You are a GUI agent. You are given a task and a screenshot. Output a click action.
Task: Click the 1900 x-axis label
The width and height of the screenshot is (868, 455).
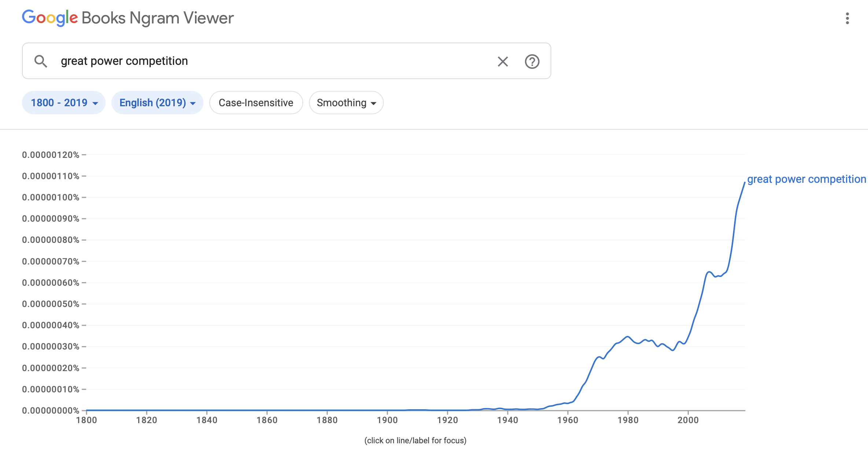pyautogui.click(x=387, y=420)
